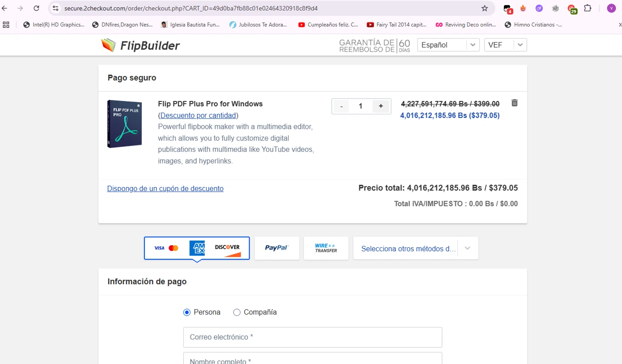Open Reviving Deco online bookmark
Screen dimensions: 622x364
point(466,25)
